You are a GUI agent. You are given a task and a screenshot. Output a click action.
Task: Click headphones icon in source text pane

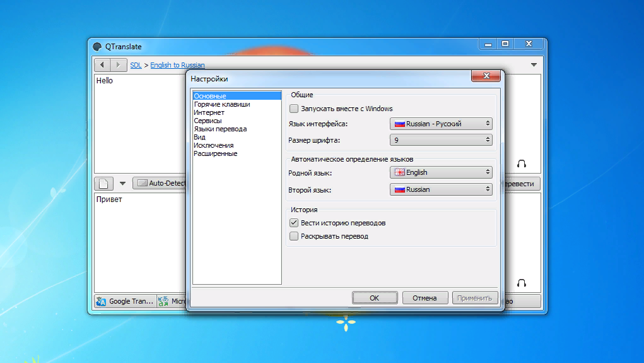(522, 164)
